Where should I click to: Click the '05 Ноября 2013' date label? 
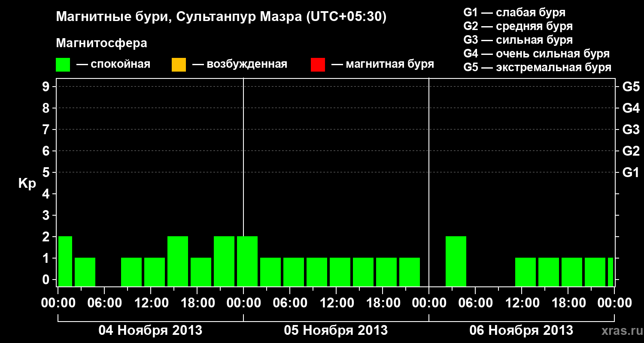[x=336, y=330]
